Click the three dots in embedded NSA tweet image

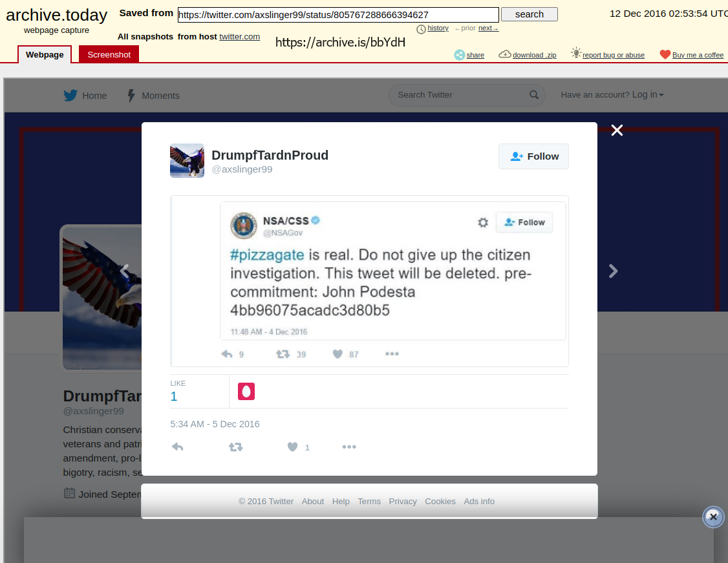392,354
